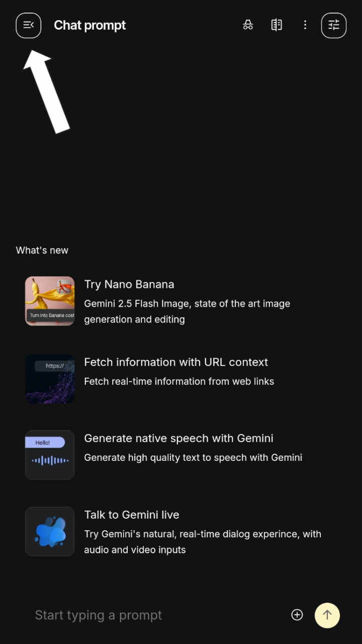
Task: Open the prompt gallery book icon
Action: pos(276,25)
